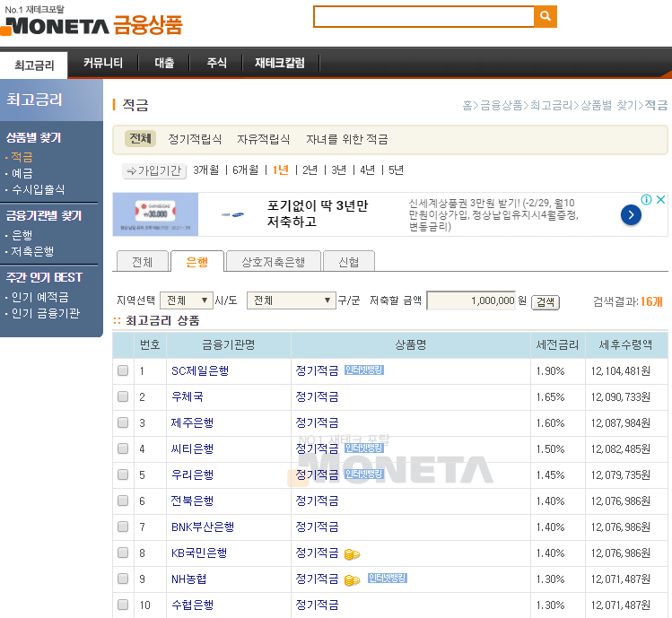Select the 자녀를 위한 적금 filter
The height and width of the screenshot is (618, 672).
[346, 139]
